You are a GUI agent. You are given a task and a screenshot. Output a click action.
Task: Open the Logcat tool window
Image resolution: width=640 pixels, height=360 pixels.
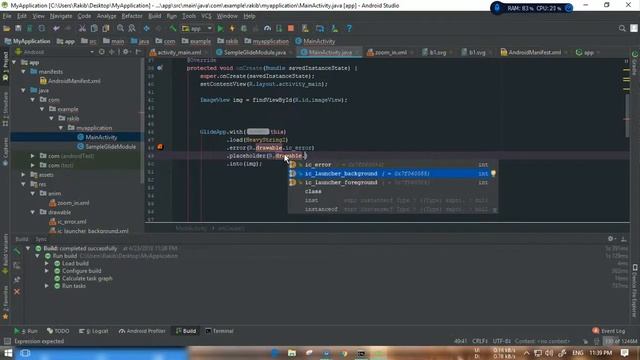(94, 331)
